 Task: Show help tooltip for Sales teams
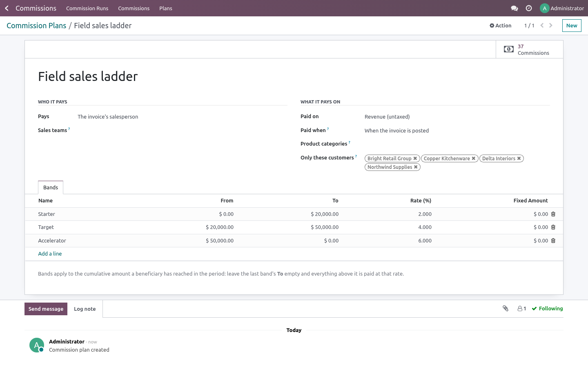tap(69, 129)
